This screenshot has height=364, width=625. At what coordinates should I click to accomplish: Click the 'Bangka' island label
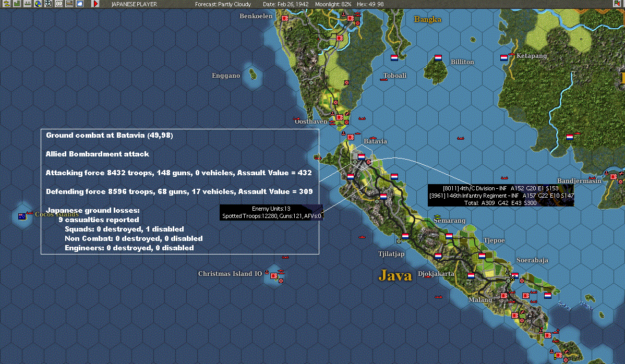point(428,19)
